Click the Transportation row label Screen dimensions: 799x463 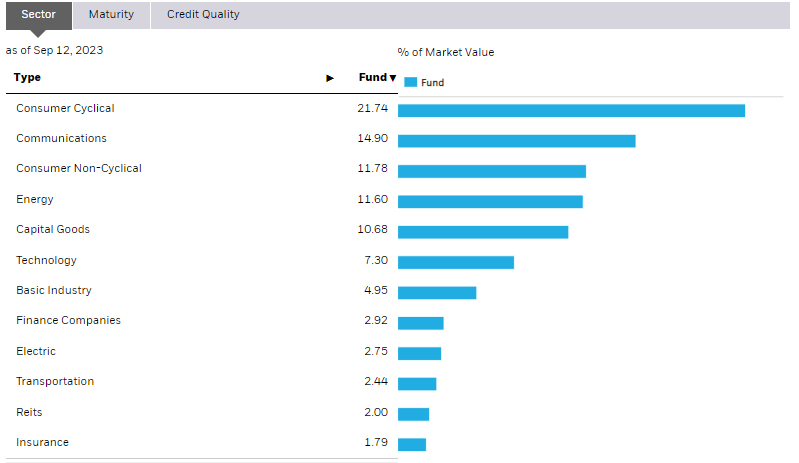click(x=55, y=382)
